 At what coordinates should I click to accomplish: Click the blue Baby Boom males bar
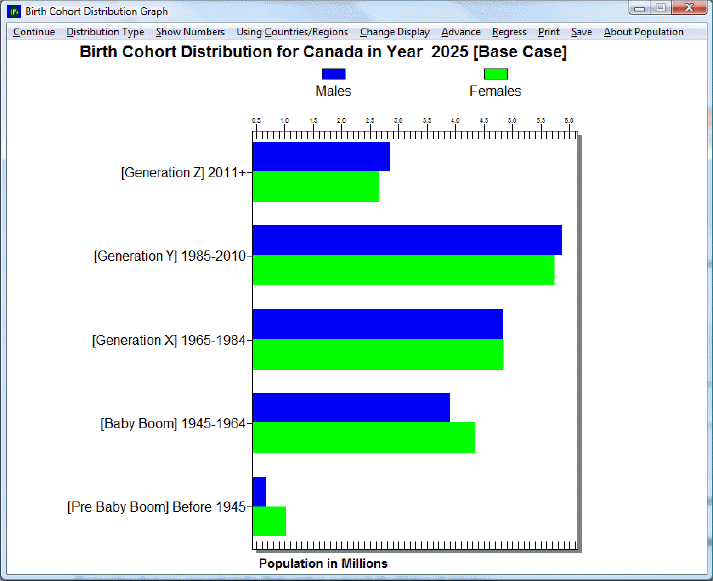pos(351,408)
